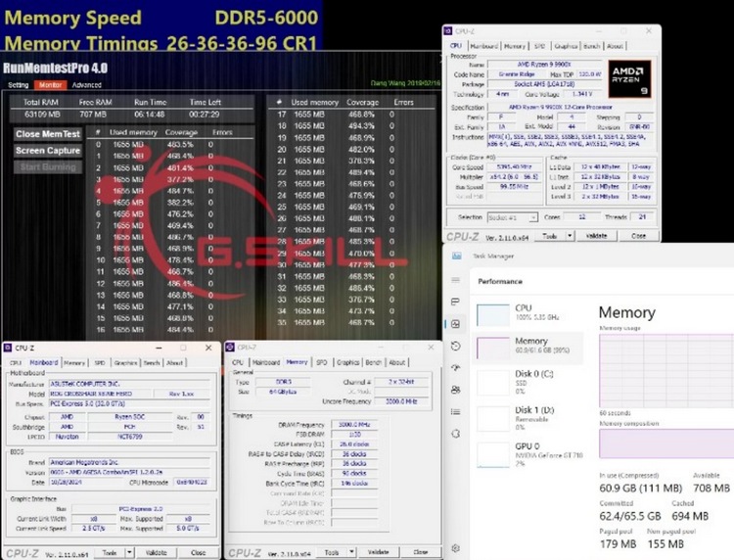This screenshot has height=560, width=734.
Task: Open Processes page icon in Task Manager sidebar
Action: (456, 302)
